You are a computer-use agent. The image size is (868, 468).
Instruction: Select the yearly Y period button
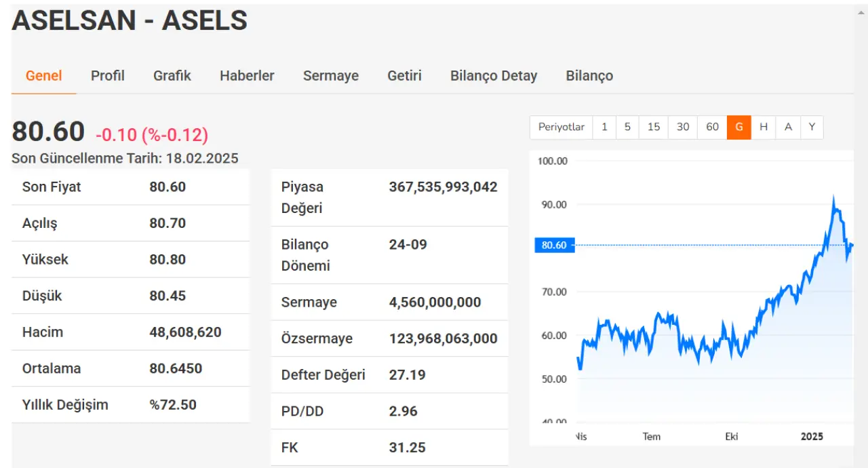coord(812,127)
